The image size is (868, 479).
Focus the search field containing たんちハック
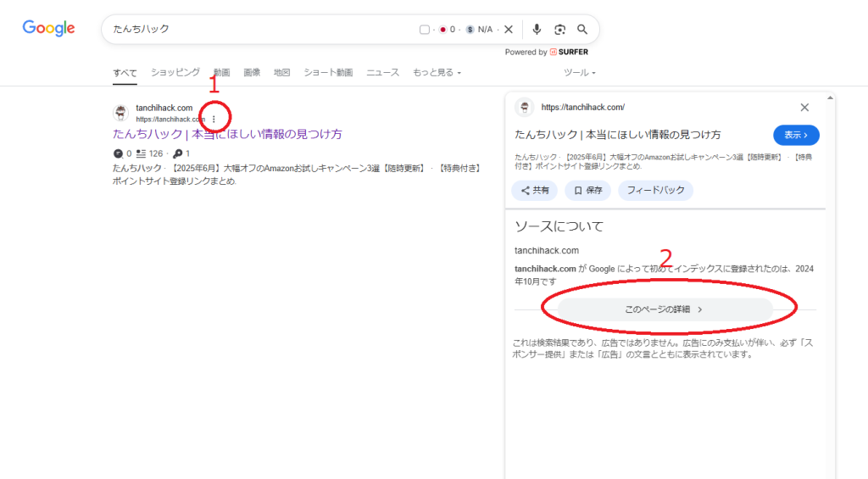tap(260, 30)
